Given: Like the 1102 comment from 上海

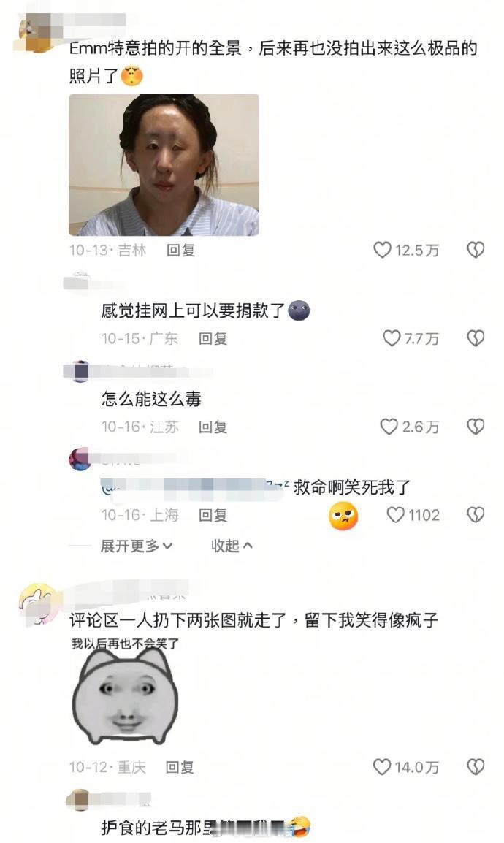Looking at the screenshot, I should (x=395, y=515).
